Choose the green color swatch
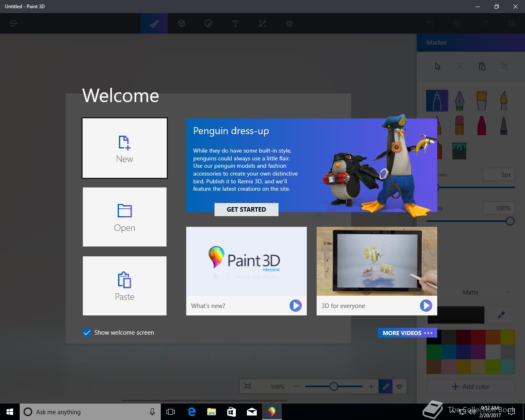The width and height of the screenshot is (525, 420). (434, 352)
